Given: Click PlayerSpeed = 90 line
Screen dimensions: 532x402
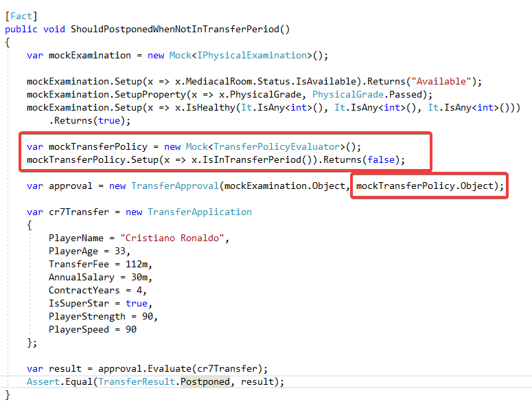Looking at the screenshot, I should (93, 329).
